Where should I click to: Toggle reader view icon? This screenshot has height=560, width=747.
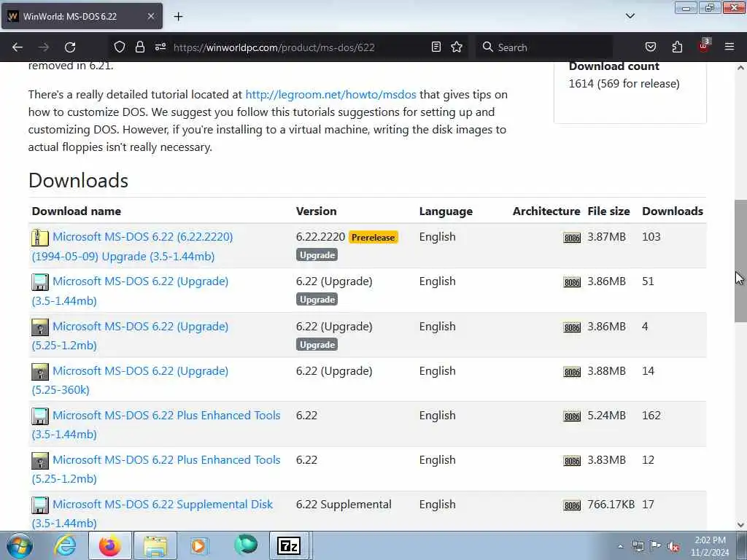tap(436, 47)
